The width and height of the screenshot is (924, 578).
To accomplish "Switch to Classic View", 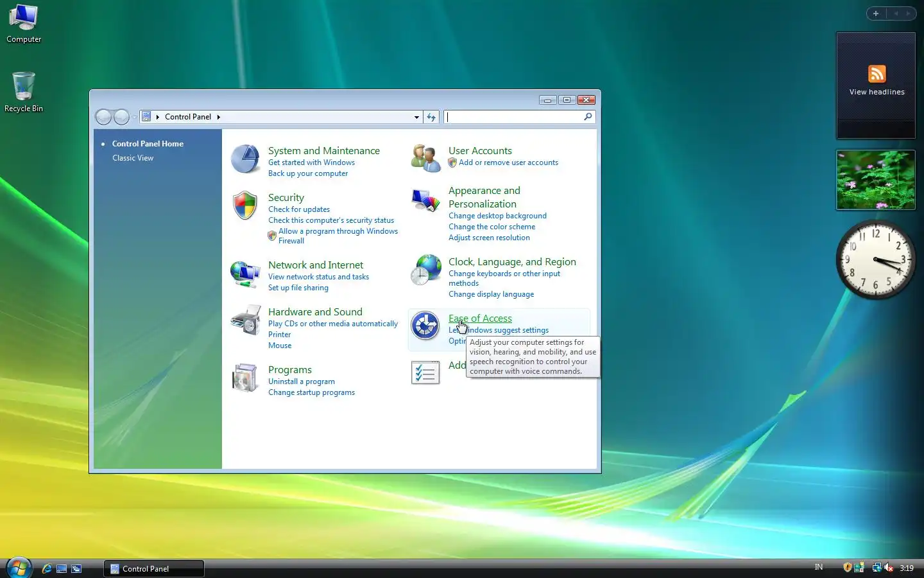I will (133, 158).
